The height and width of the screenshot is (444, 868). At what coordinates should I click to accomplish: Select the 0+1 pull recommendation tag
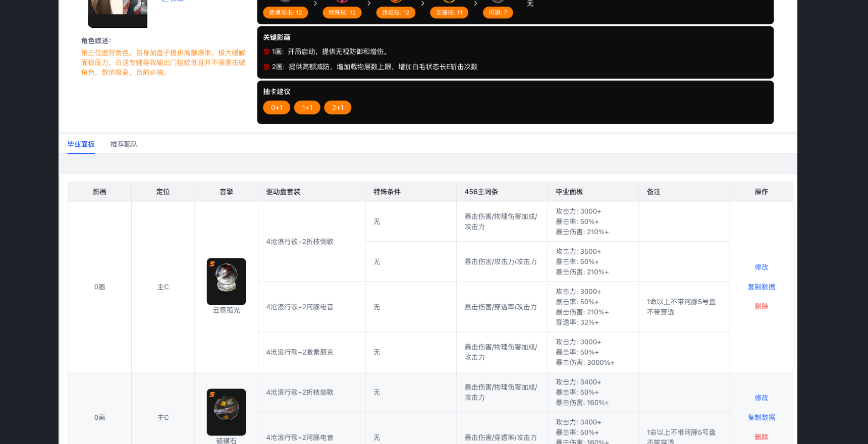pyautogui.click(x=277, y=107)
